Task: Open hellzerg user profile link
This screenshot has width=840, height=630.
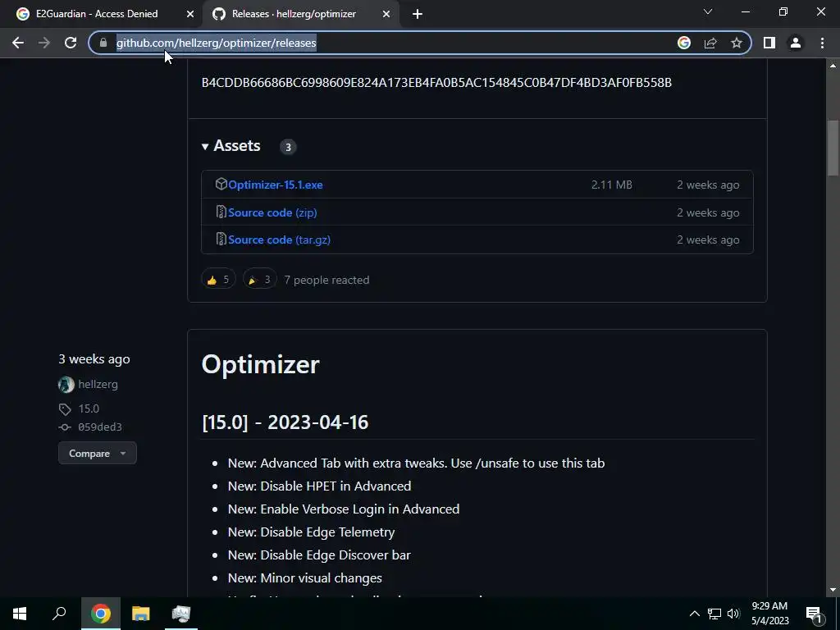Action: tap(98, 384)
